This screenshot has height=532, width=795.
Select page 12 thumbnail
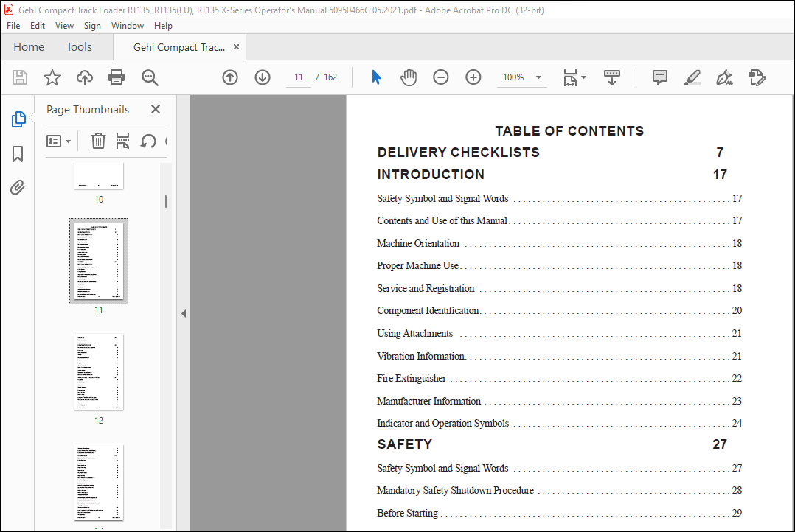tap(99, 372)
